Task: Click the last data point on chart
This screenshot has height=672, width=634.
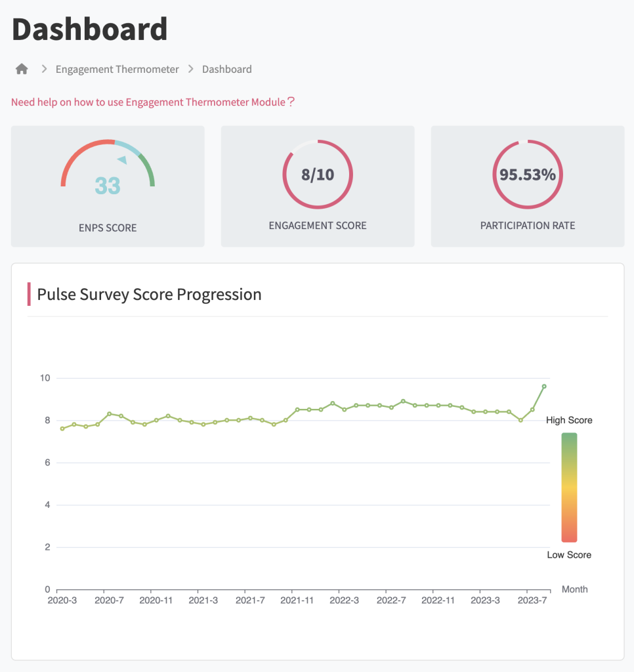Action: click(x=544, y=386)
